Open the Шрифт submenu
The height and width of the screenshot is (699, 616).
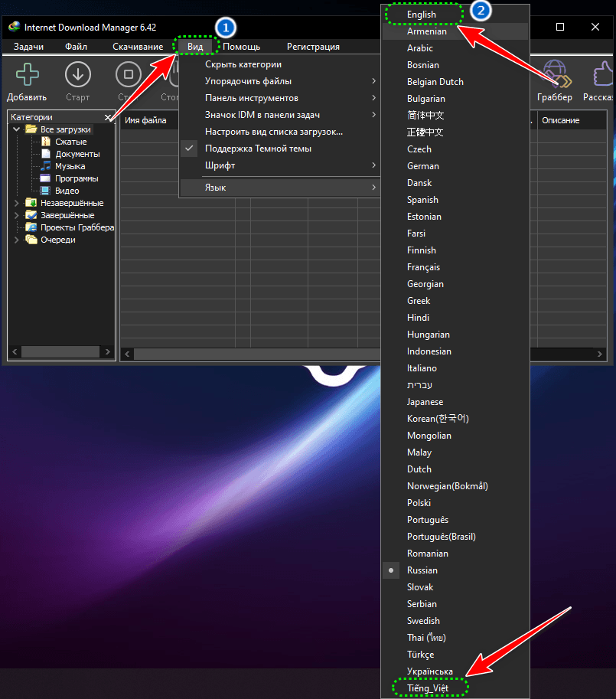click(280, 165)
